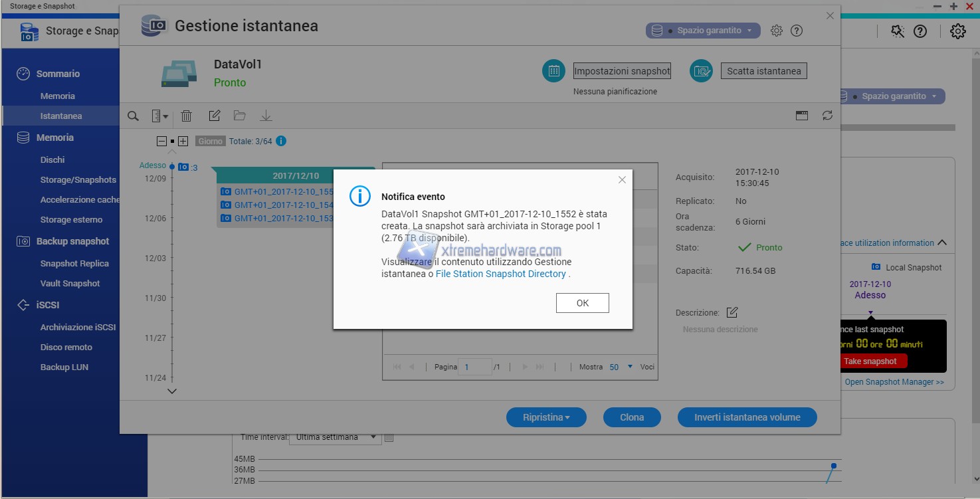
Task: Click the search magnifier icon in snapshot toolbar
Action: click(133, 116)
